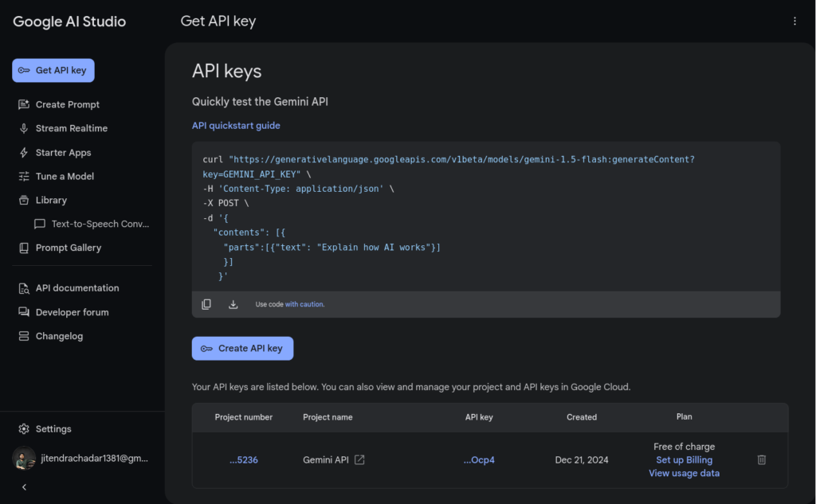The image size is (816, 504).
Task: Open the Library section
Action: pyautogui.click(x=51, y=201)
